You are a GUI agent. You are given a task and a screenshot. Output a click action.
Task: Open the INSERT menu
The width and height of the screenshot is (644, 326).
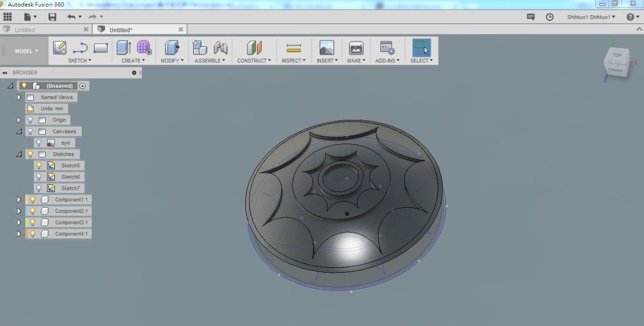pyautogui.click(x=327, y=60)
